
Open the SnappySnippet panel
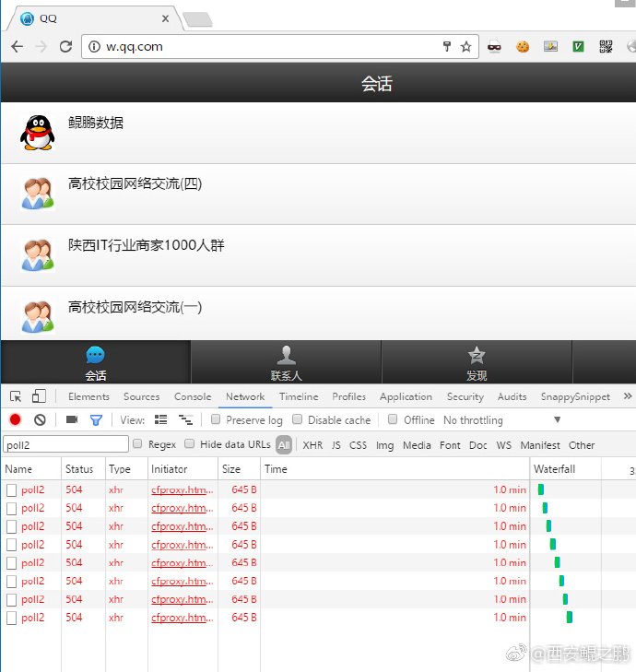(575, 397)
